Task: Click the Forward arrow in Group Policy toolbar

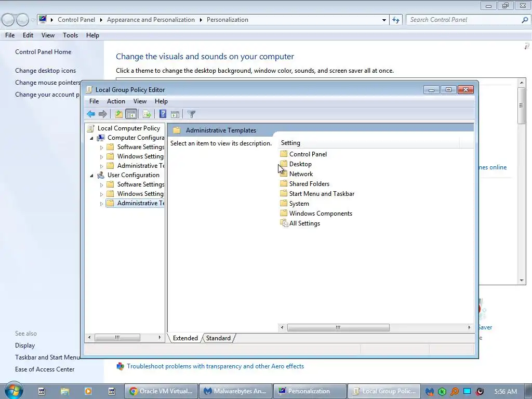Action: (x=102, y=114)
